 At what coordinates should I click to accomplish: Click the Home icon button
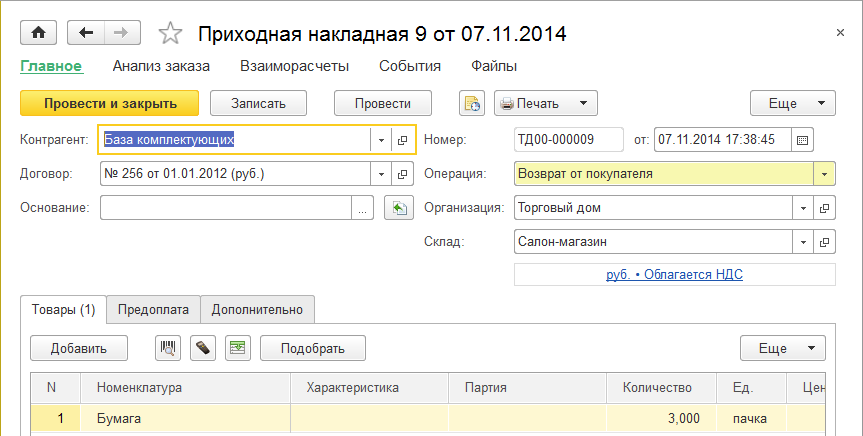pyautogui.click(x=38, y=33)
